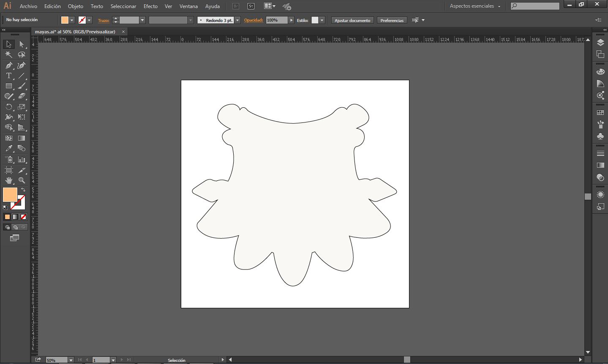Screen dimensions: 608x364
Task: Change screen mode button
Action: click(15, 238)
